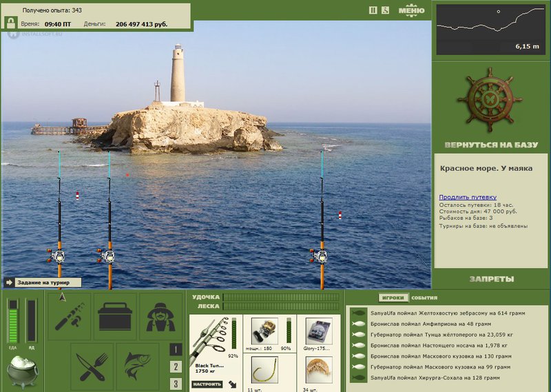Open the fishing rod tackle icon
Image resolution: width=551 pixels, height=392 pixels.
(70, 316)
